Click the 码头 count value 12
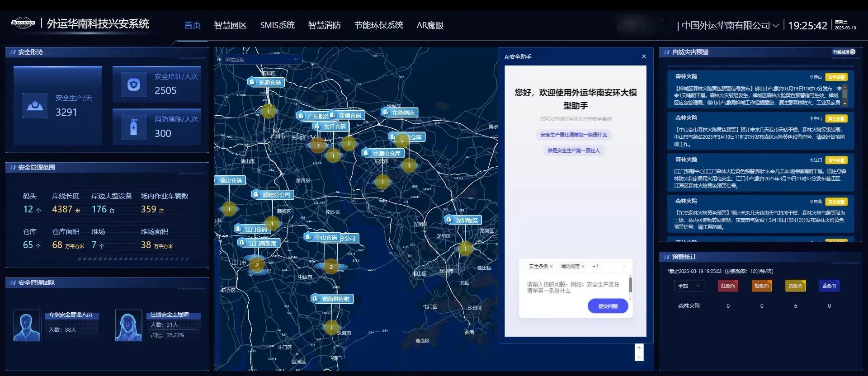The image size is (868, 376). point(28,209)
